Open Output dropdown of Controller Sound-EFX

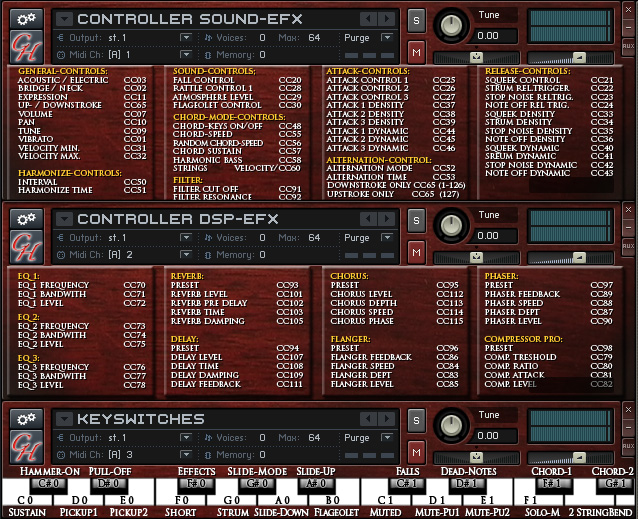[x=185, y=38]
